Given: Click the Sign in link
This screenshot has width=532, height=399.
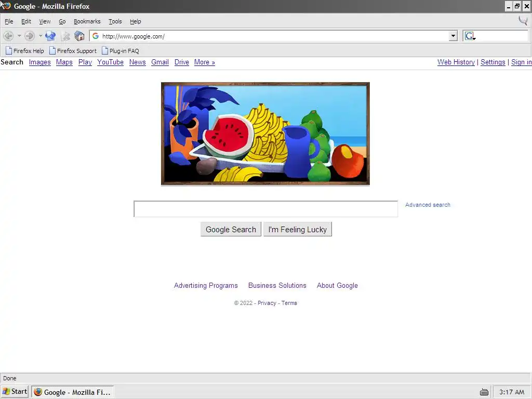Looking at the screenshot, I should tap(522, 62).
